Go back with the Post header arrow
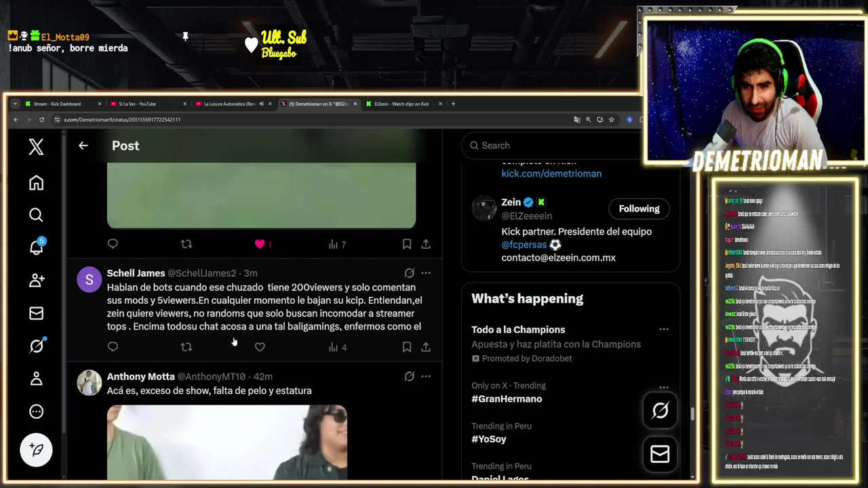868x488 pixels. (83, 146)
